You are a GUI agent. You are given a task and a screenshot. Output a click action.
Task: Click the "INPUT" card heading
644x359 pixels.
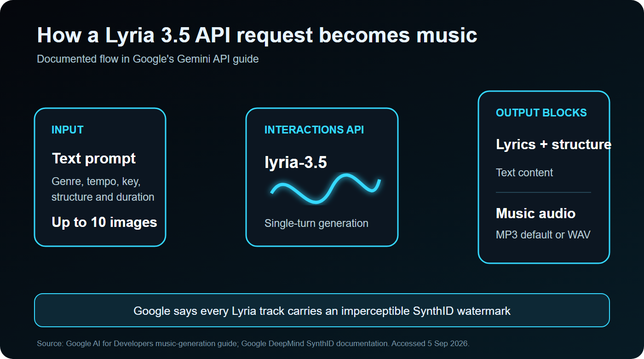(68, 130)
